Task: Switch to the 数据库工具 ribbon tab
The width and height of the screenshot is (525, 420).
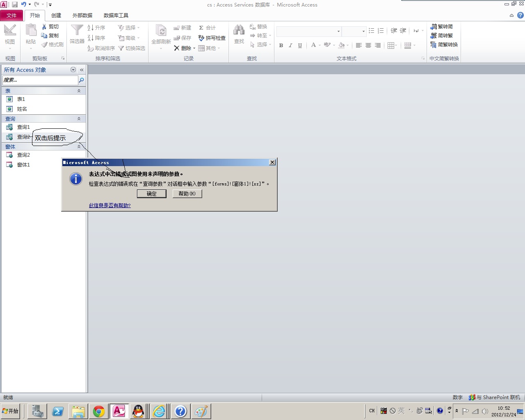Action: [x=116, y=15]
